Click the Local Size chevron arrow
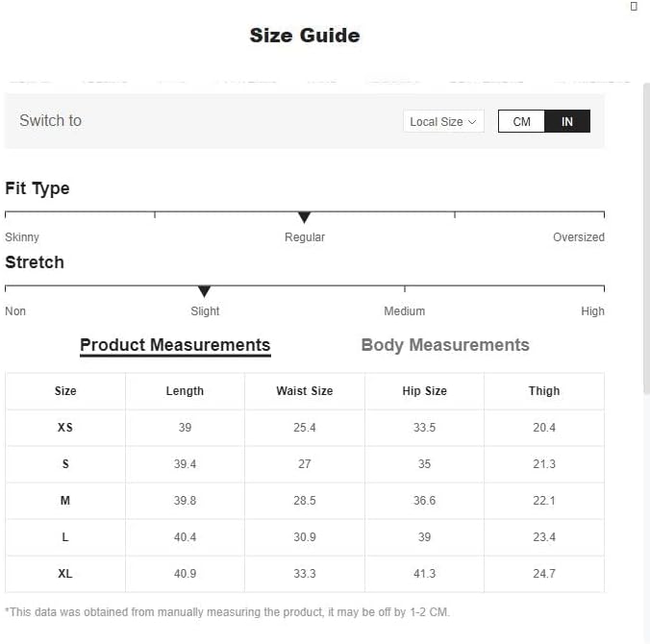The width and height of the screenshot is (650, 644). [472, 122]
